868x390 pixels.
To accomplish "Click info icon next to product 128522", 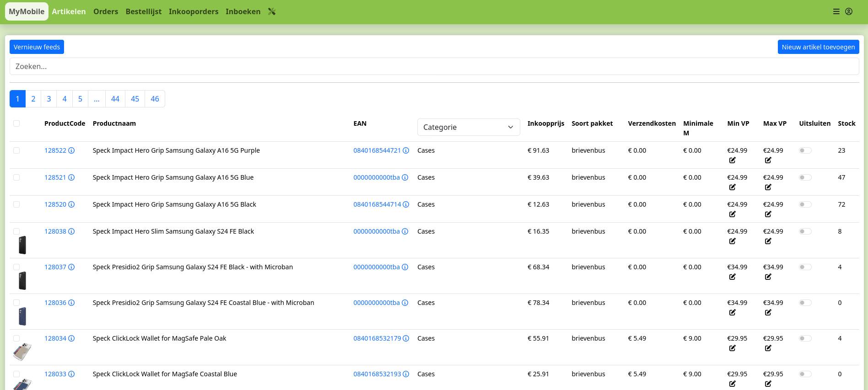I will click(x=71, y=150).
